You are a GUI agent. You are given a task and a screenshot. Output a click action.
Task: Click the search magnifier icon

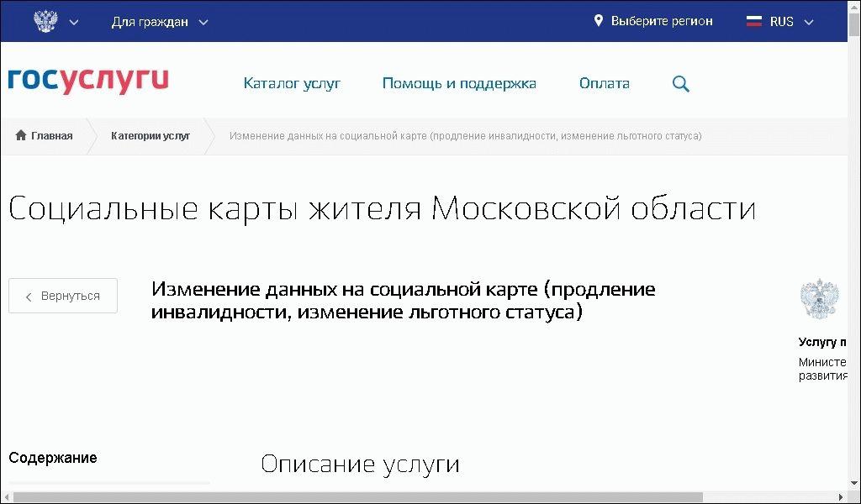tap(681, 84)
